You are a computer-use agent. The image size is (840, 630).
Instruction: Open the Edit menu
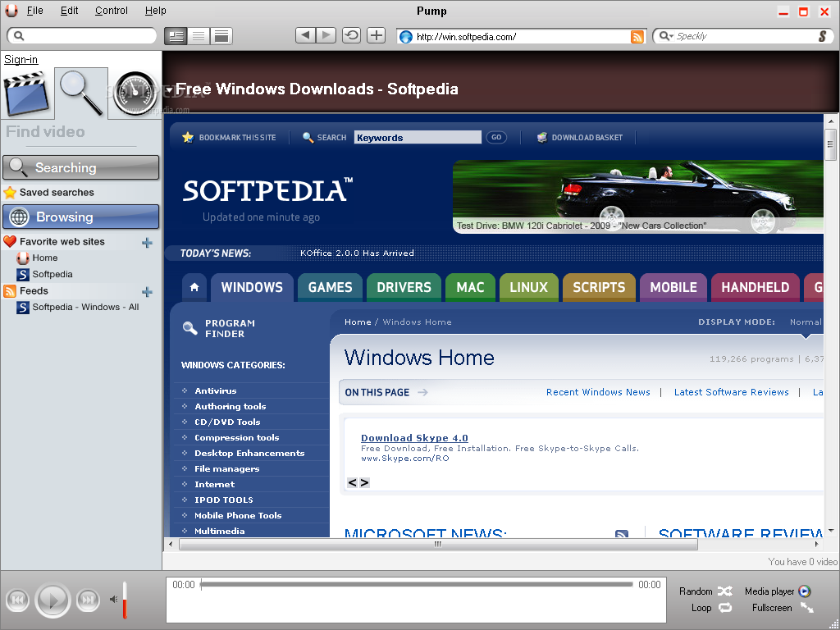point(69,10)
